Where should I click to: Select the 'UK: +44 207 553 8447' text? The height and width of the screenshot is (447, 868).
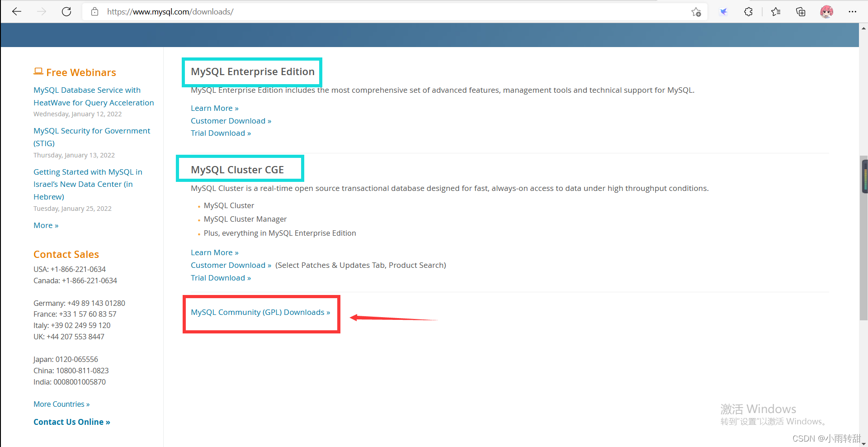pos(69,337)
